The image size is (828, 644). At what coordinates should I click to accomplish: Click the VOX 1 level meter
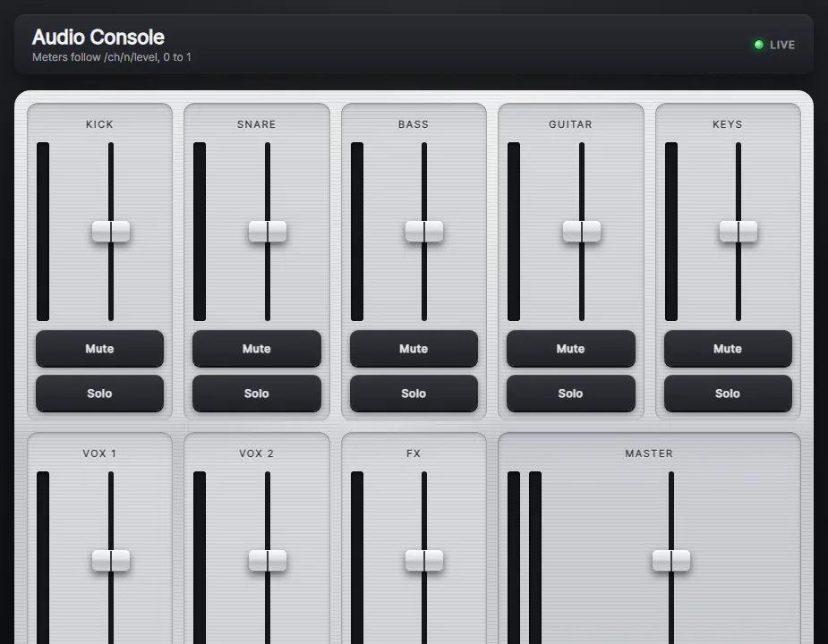[43, 557]
